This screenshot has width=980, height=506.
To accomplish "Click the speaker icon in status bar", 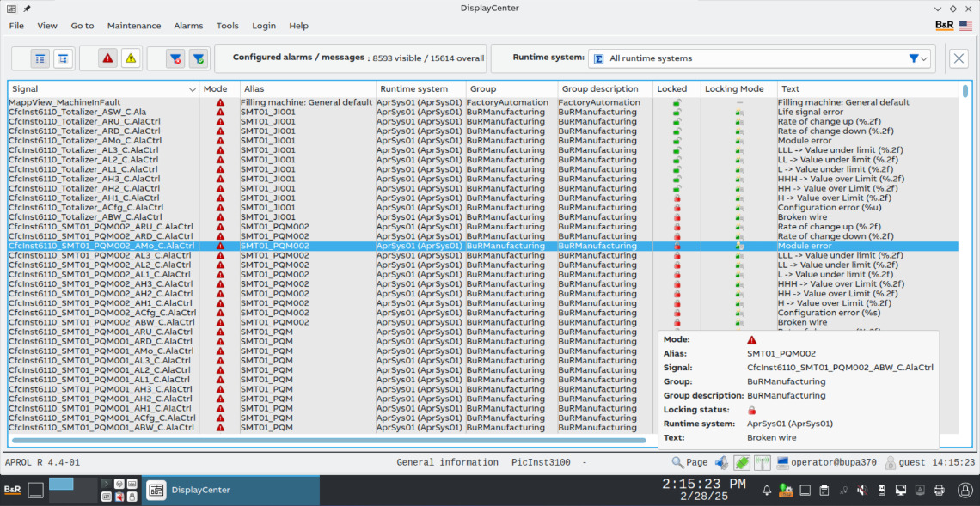I will click(722, 462).
